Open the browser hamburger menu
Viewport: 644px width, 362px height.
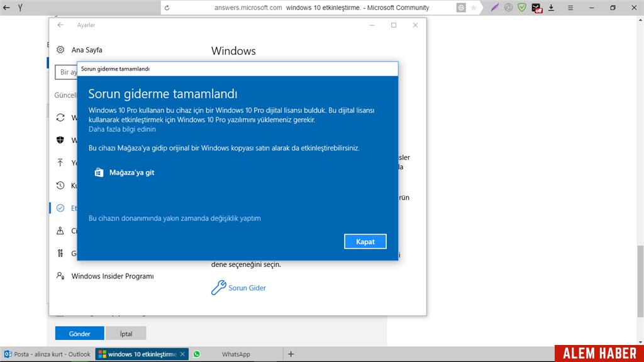coord(570,8)
